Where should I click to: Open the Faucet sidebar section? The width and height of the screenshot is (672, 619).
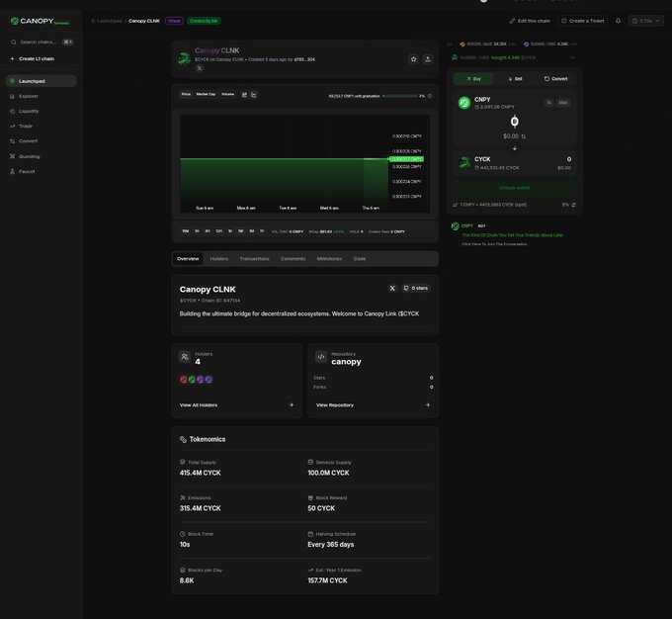pos(42,172)
